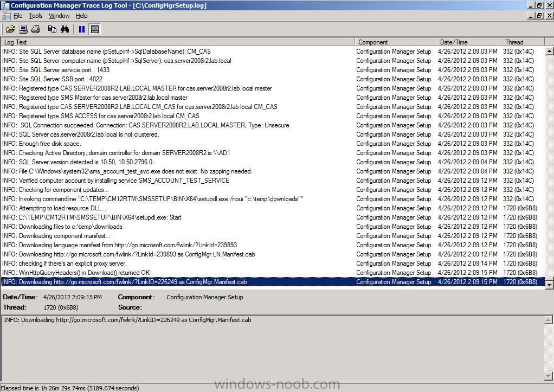Select row 'Checking for component updates...'
This screenshot has width=554, height=392.
click(x=273, y=190)
